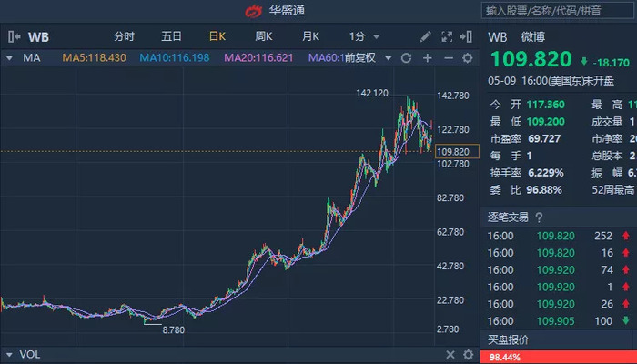
Task: Zoom out chart with minus icon
Action: (x=448, y=58)
